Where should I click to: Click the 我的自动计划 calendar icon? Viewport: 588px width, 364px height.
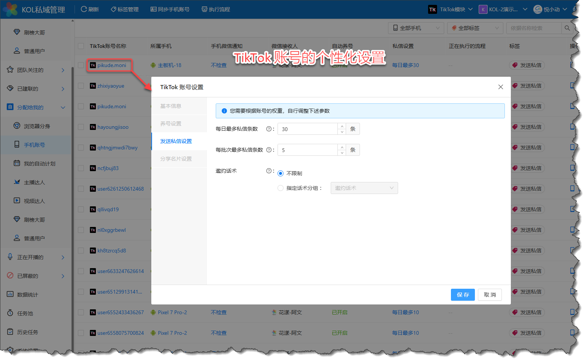pos(17,163)
